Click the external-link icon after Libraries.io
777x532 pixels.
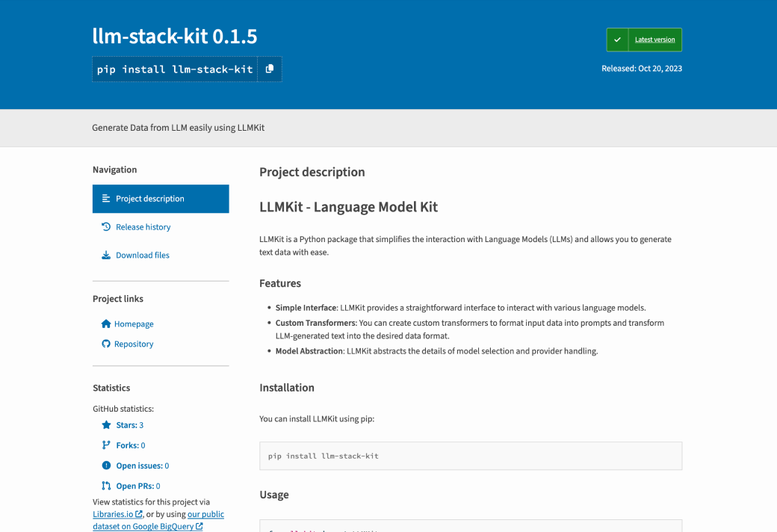click(137, 513)
